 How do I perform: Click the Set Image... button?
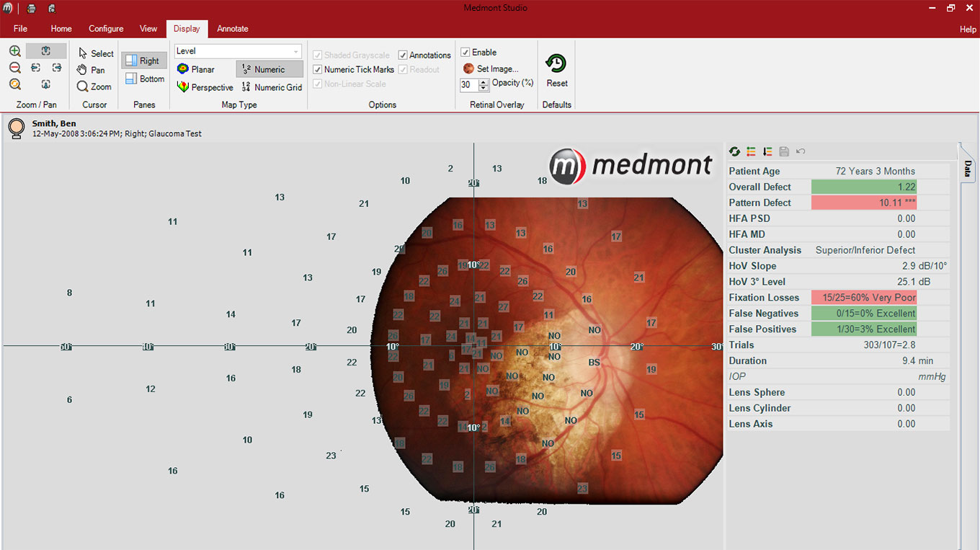coord(491,69)
